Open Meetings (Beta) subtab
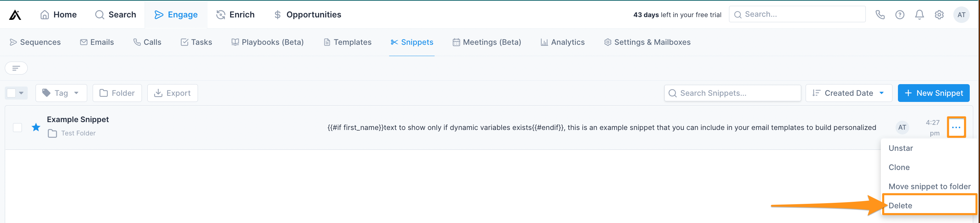The width and height of the screenshot is (980, 223). click(x=487, y=42)
